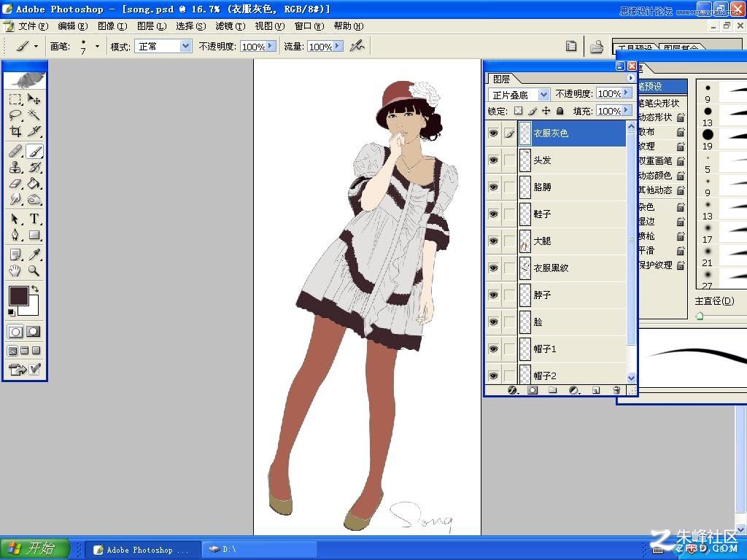Select the Clone Stamp tool
The width and height of the screenshot is (747, 560).
[15, 167]
